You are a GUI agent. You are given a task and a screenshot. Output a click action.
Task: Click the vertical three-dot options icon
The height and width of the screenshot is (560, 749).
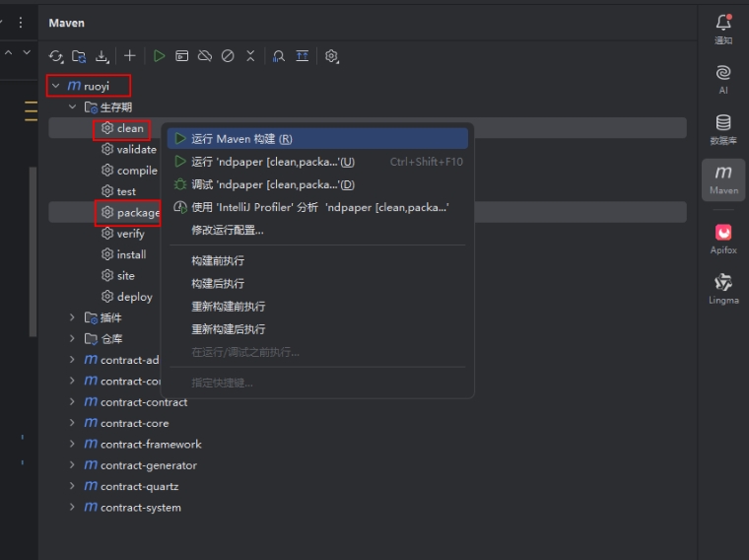coord(21,23)
